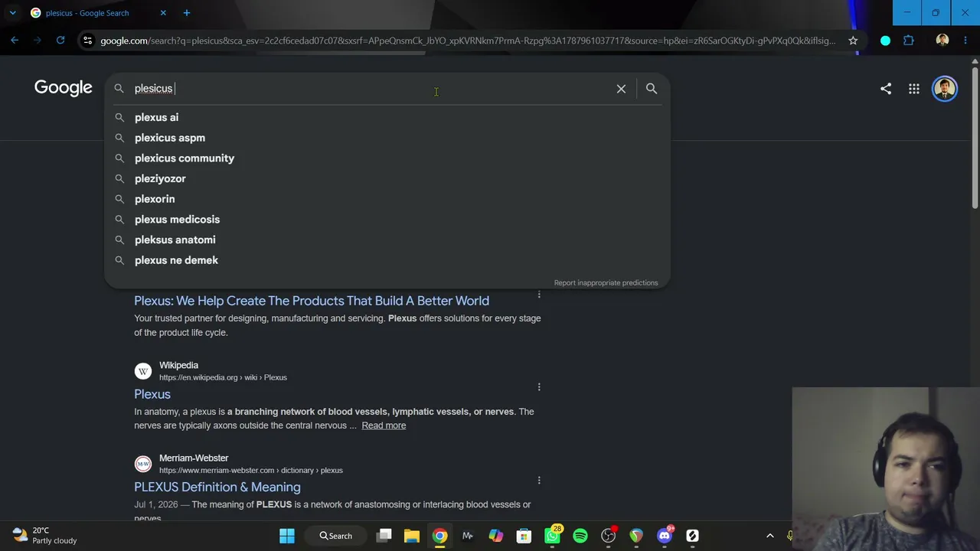Click the Wikipedia breadcrumb URL text
This screenshot has width=980, height=551.
(x=223, y=377)
